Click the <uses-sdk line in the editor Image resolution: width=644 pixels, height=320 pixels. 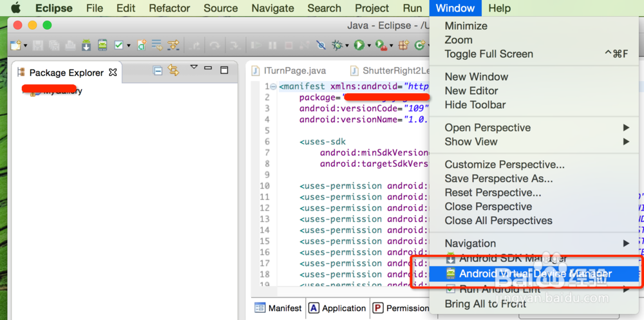[x=323, y=142]
